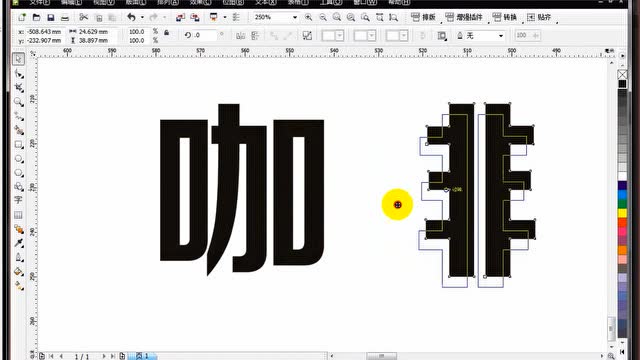Go to the next page arrow
The width and height of the screenshot is (640, 360).
click(104, 356)
